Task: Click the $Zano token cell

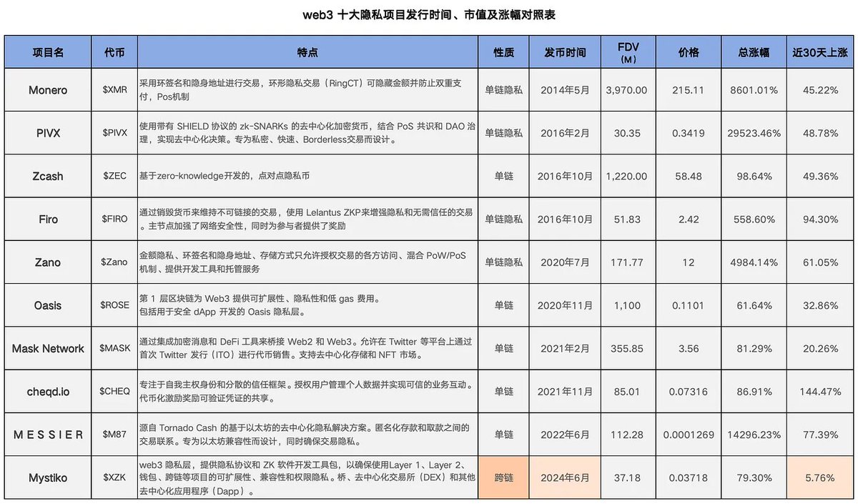Action: [114, 262]
